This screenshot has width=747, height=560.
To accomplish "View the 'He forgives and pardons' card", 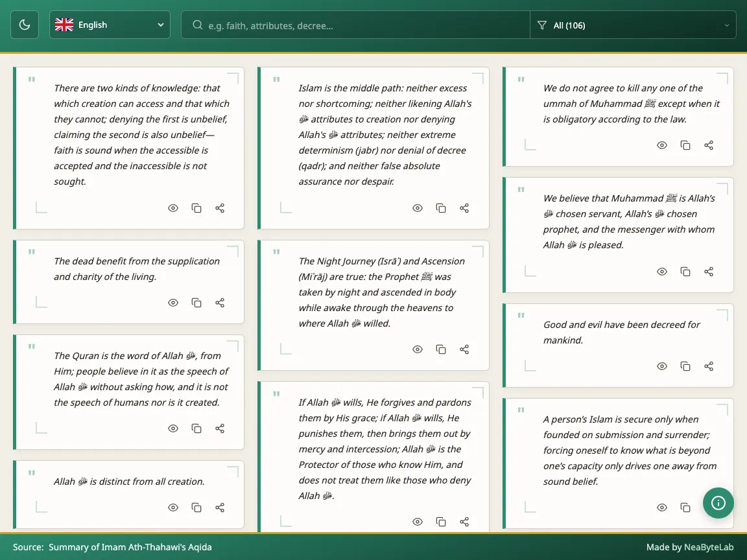I will (x=418, y=522).
